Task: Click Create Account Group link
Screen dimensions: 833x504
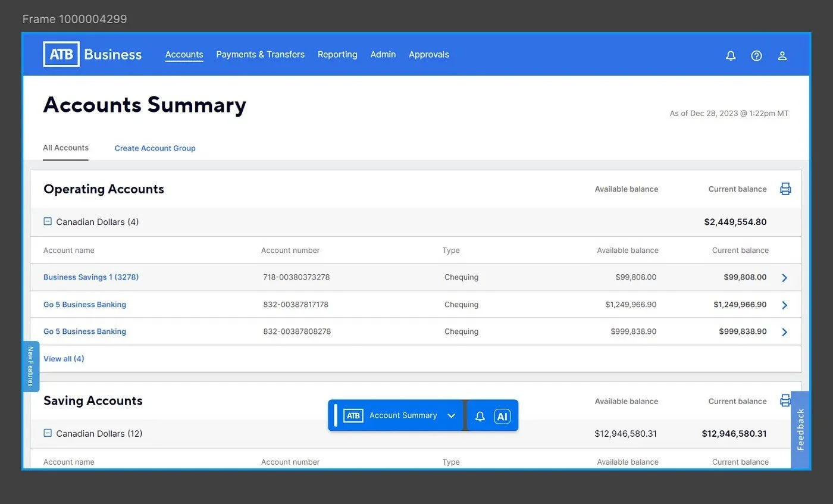Action: 155,148
